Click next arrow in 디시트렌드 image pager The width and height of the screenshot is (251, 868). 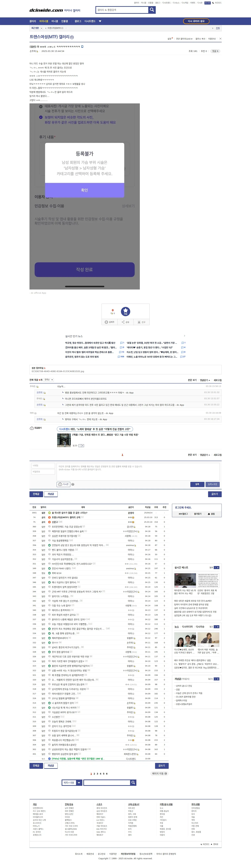coord(83,445)
